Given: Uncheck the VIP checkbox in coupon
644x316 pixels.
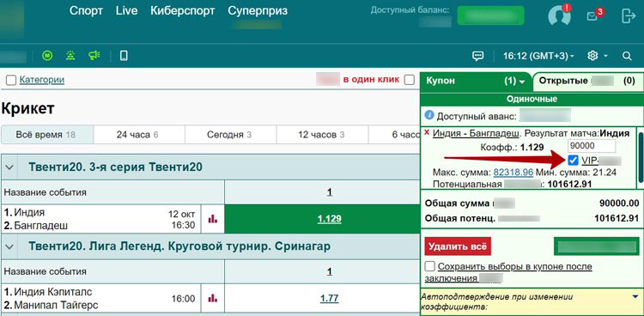Looking at the screenshot, I should [574, 161].
